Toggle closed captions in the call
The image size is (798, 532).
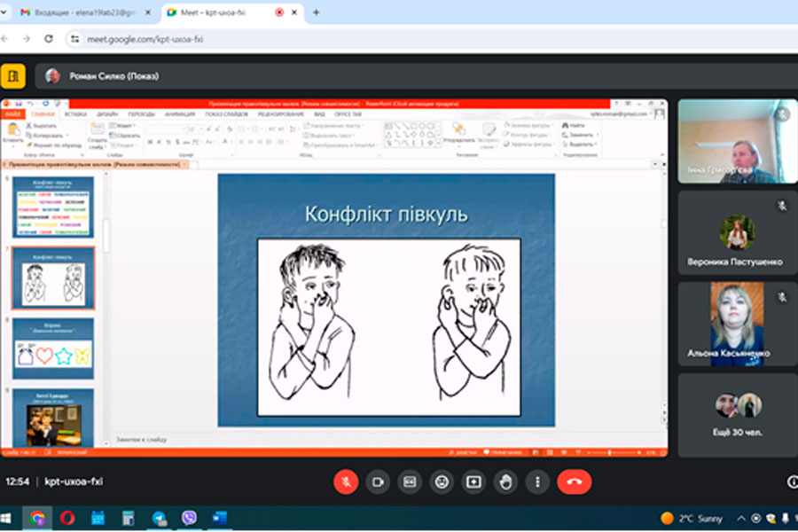tap(410, 481)
